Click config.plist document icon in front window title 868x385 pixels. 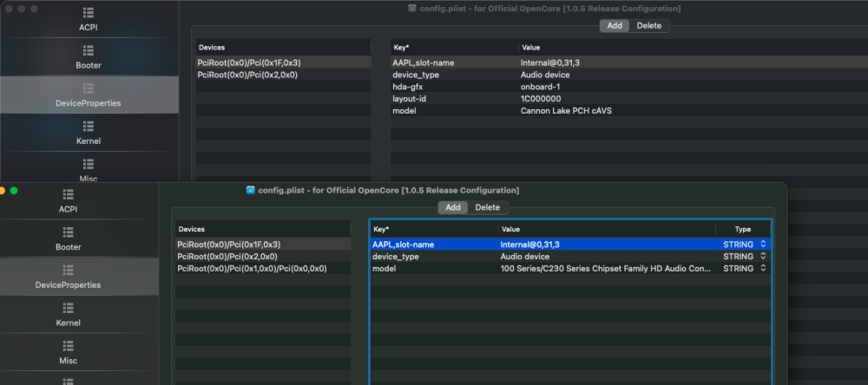click(251, 190)
